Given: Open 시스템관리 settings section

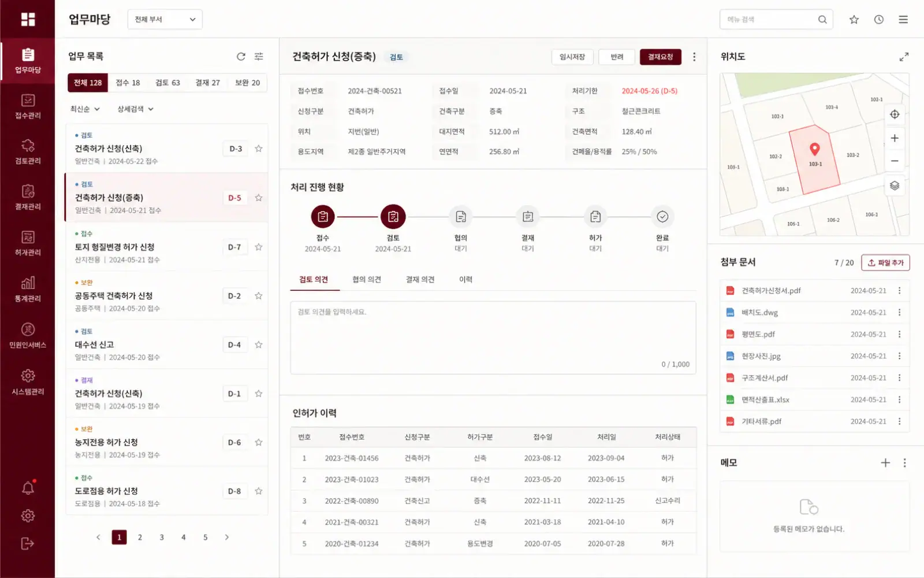Looking at the screenshot, I should 28,383.
